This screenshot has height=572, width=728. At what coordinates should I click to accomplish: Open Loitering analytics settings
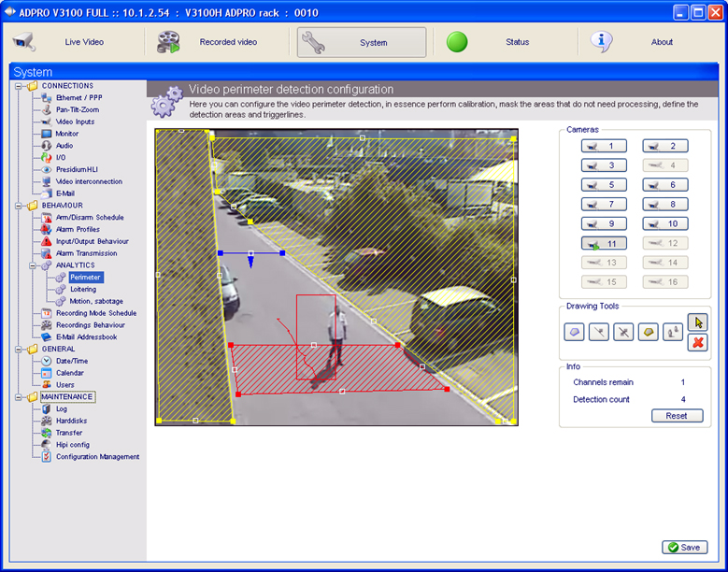(x=83, y=290)
